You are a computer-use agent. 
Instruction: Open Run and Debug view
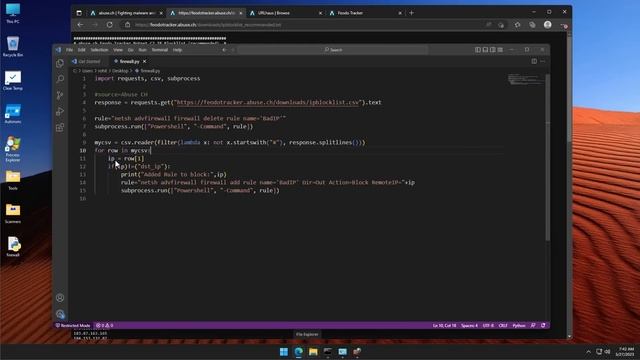pos(60,111)
